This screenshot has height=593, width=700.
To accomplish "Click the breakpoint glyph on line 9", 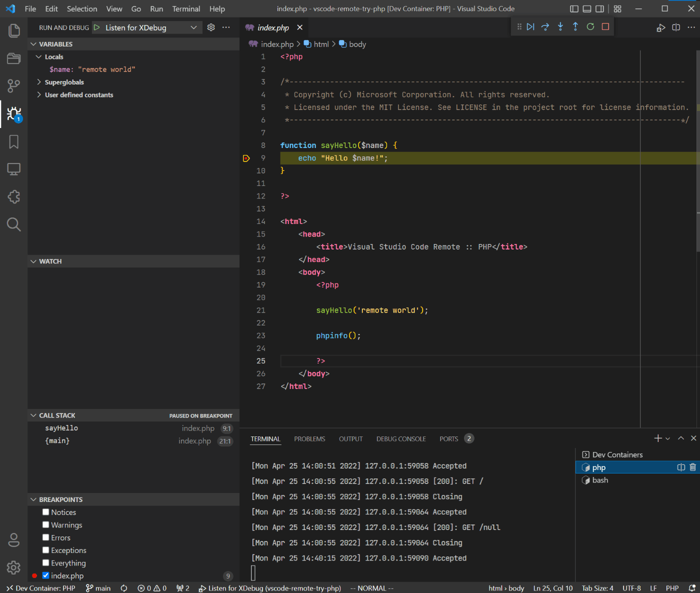I will (x=246, y=158).
